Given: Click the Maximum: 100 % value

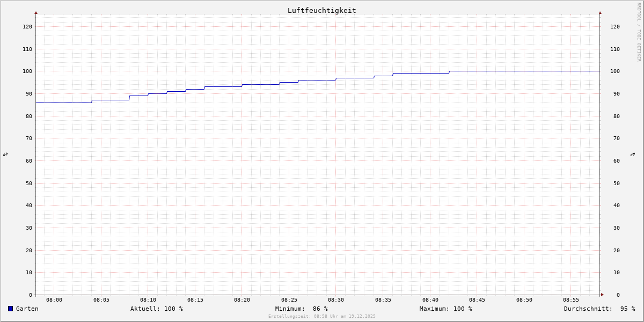Looking at the screenshot, I should pos(445,309).
